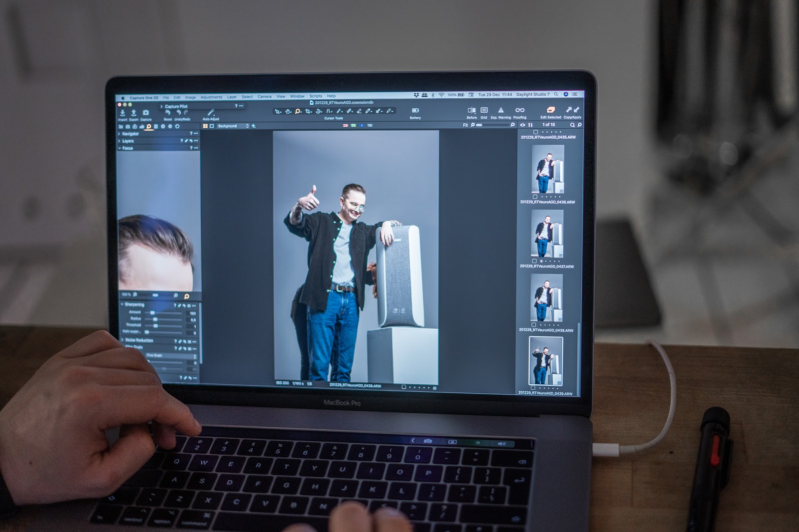Viewport: 799px width, 532px height.
Task: Click the Export icon in the toolbar
Action: coord(134,114)
